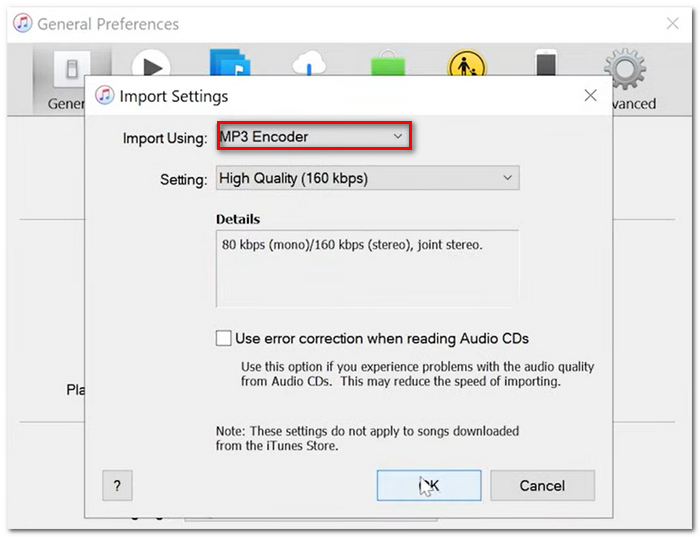The width and height of the screenshot is (700, 537).
Task: Open the Setting High Quality (160 kbps) dropdown
Action: (x=367, y=178)
